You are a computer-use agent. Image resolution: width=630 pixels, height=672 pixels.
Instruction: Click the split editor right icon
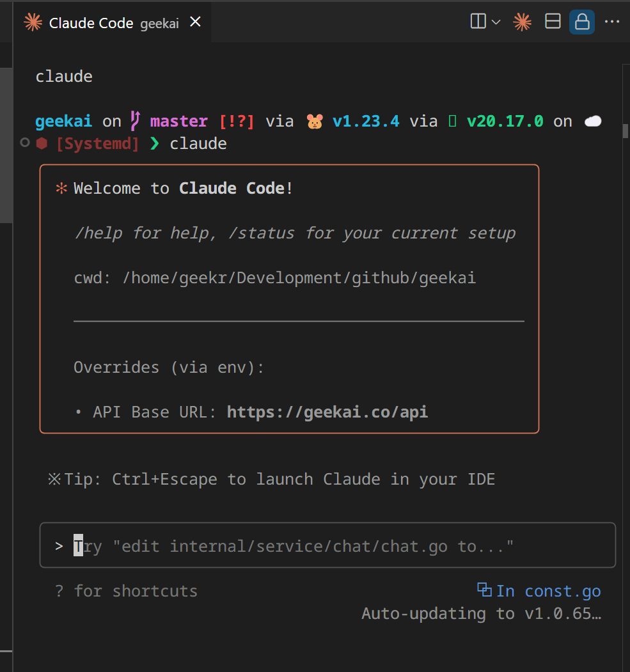pyautogui.click(x=478, y=21)
